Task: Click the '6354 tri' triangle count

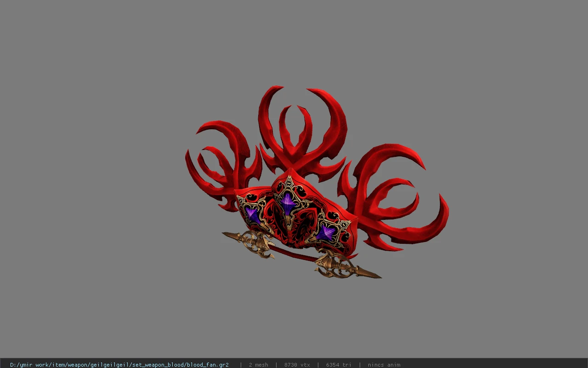Action: click(339, 365)
